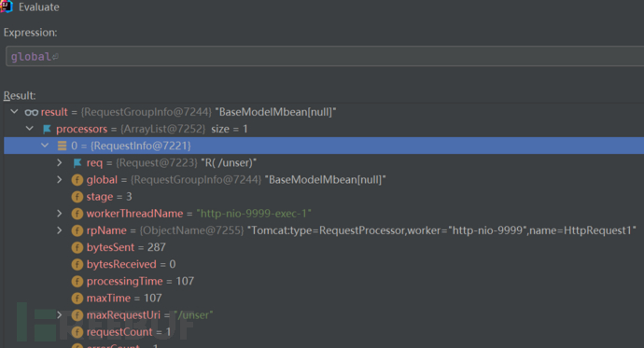Expand the rpName ObjectName field

tap(60, 230)
